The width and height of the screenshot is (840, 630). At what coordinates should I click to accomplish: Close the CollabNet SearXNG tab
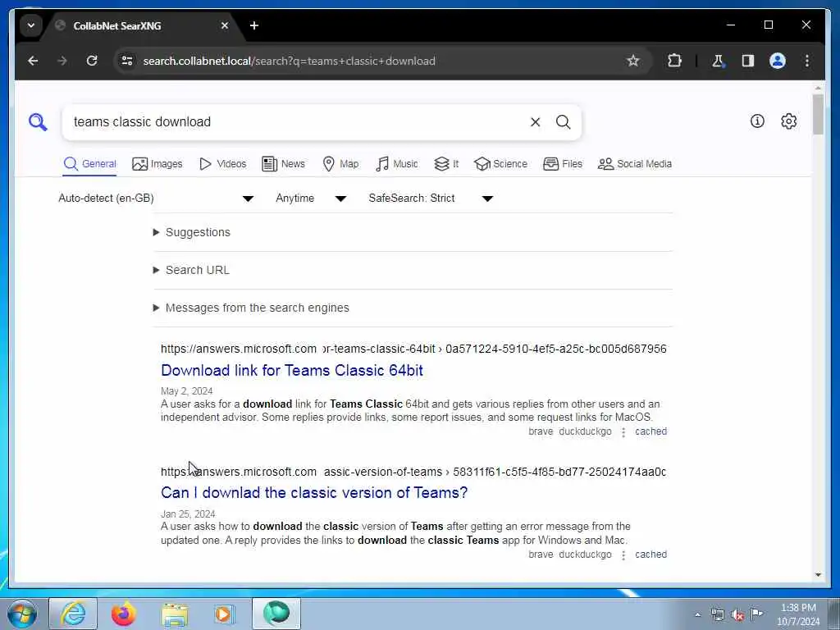click(x=225, y=25)
